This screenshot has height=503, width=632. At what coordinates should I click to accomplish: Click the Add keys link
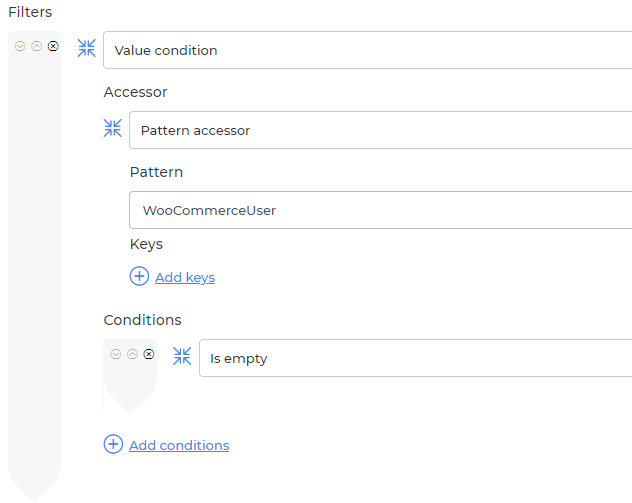(x=185, y=277)
